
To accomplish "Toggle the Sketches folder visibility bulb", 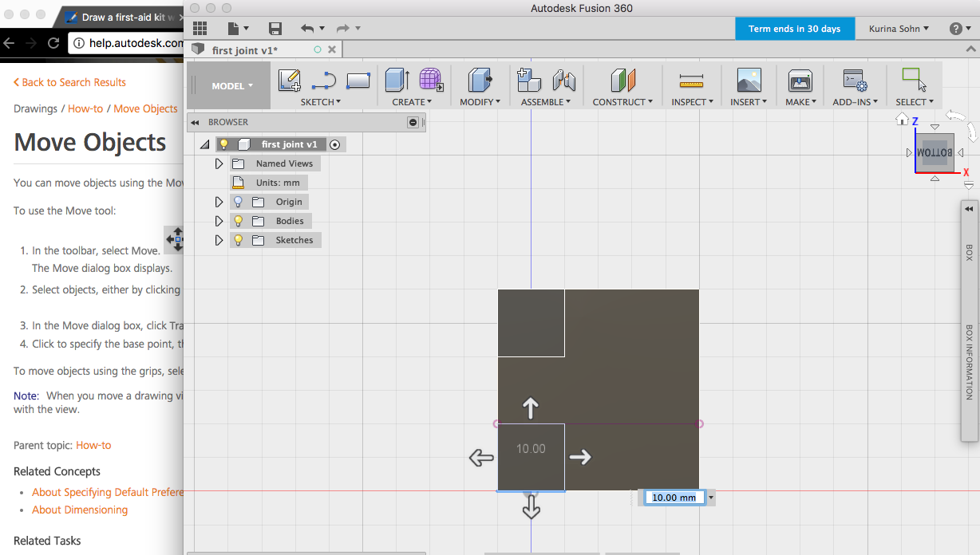I will (237, 240).
